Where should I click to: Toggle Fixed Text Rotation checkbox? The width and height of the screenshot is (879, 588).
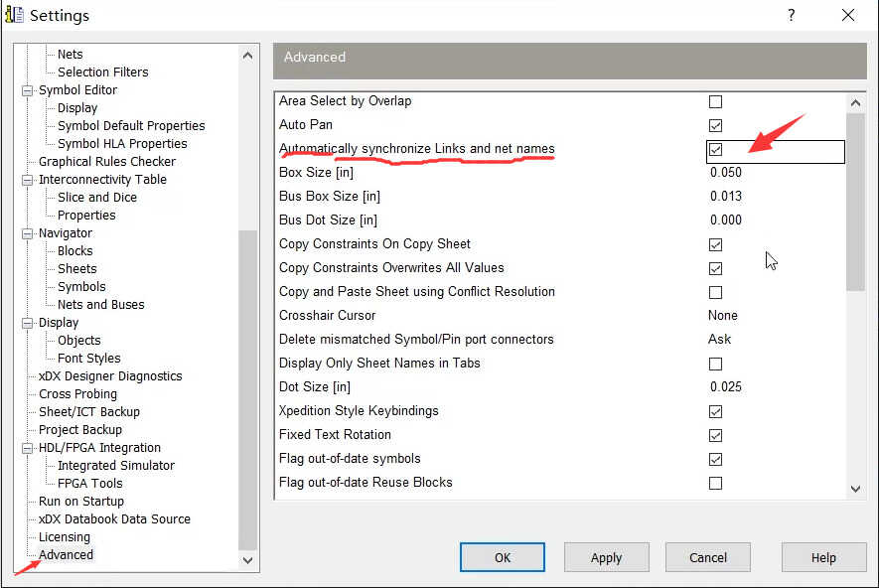pos(715,435)
